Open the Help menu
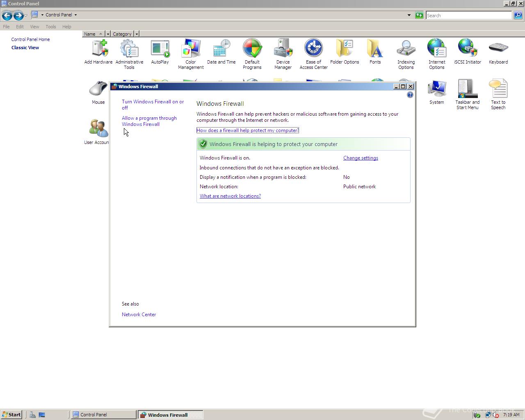Viewport: 525px width, 420px height. point(67,27)
